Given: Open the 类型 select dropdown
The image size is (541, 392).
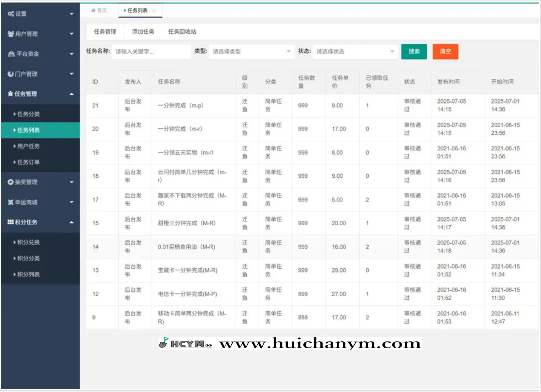Looking at the screenshot, I should click(251, 51).
